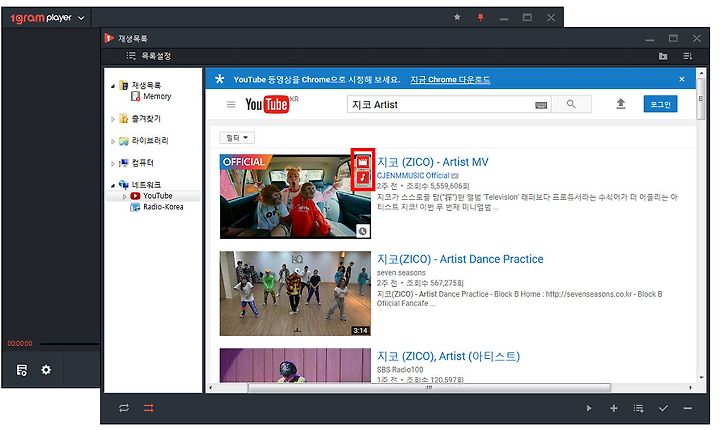The image size is (720, 430).
Task: Toggle repeat mode in playlist bottom bar
Action: coord(124,408)
